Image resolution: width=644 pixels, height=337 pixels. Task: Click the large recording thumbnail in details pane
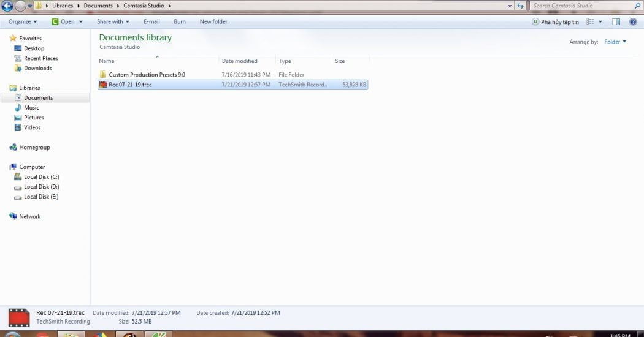(19, 318)
